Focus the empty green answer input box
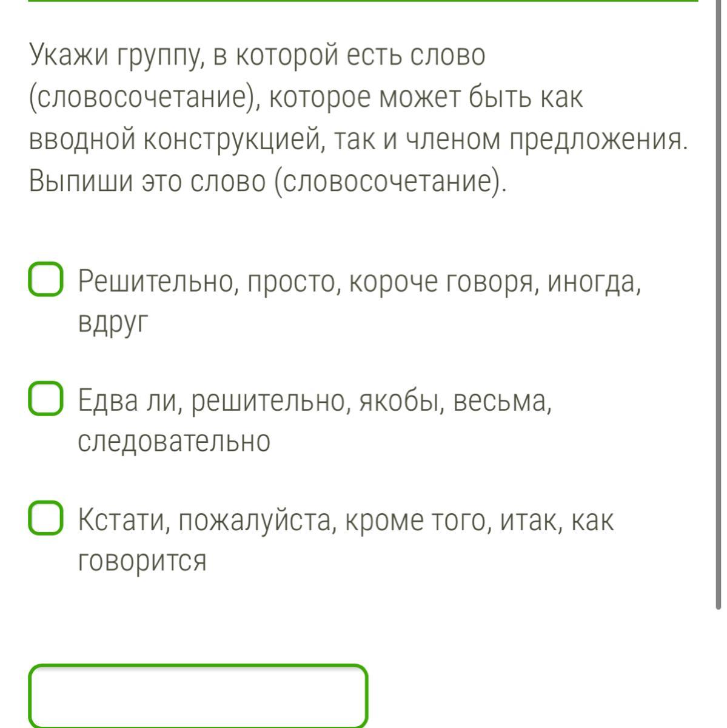This screenshot has width=727, height=728. tap(198, 696)
